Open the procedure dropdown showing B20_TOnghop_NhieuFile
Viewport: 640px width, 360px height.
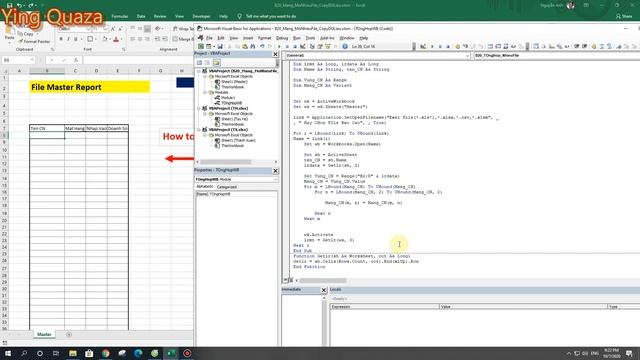556,56
